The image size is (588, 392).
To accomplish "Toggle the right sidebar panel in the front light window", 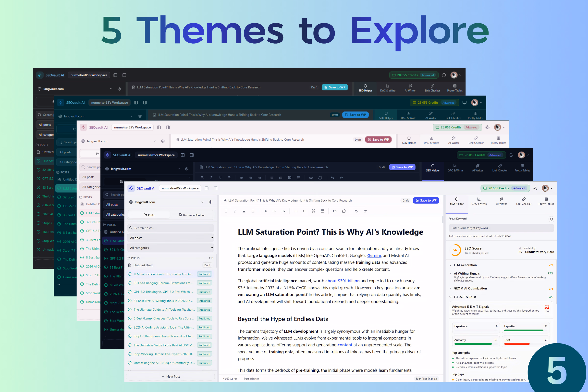I will coord(216,188).
